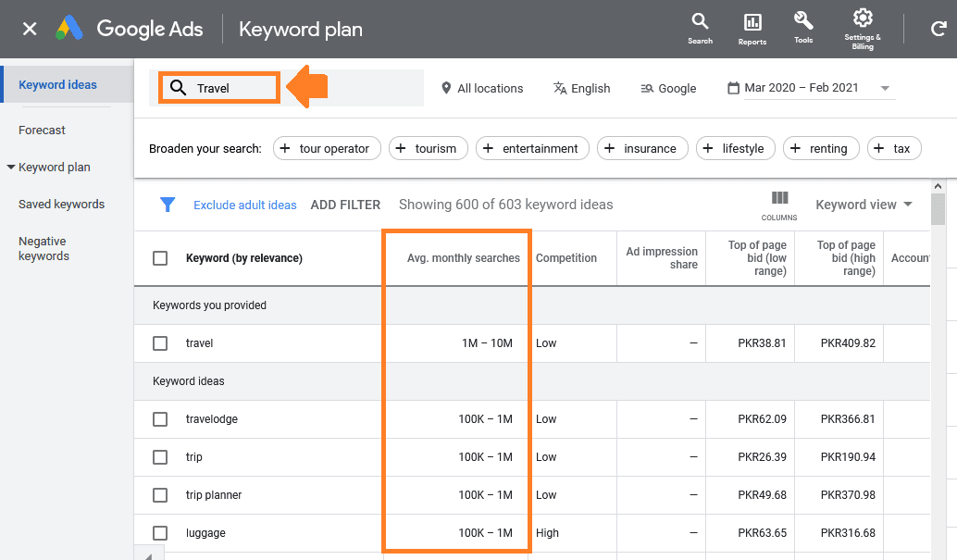This screenshot has height=560, width=957.
Task: Open the Search tool in header
Action: point(700,27)
